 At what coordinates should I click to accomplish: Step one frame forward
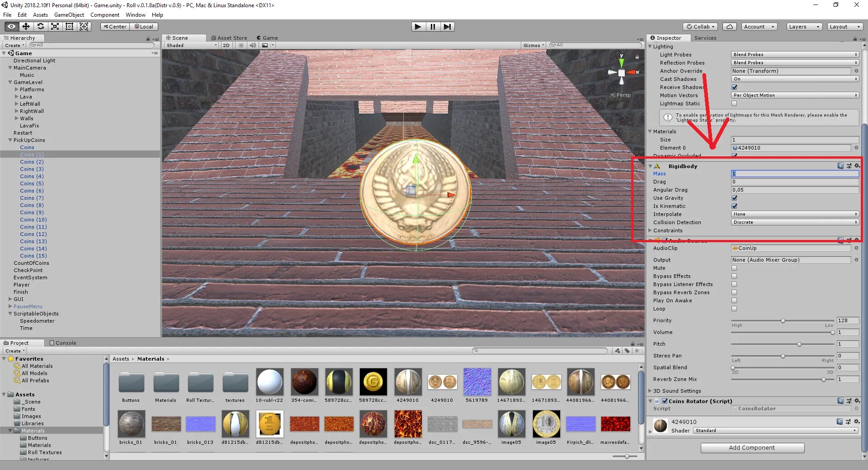click(x=447, y=27)
